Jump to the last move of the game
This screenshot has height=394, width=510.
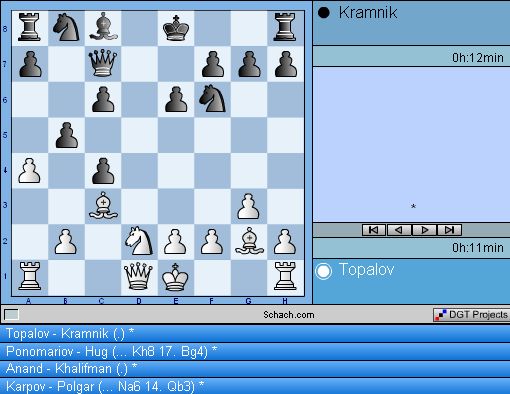(449, 230)
